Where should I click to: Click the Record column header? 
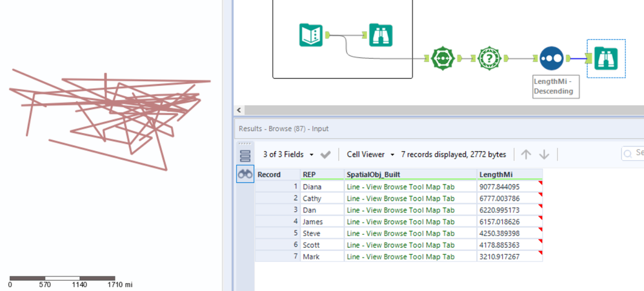[x=278, y=174]
